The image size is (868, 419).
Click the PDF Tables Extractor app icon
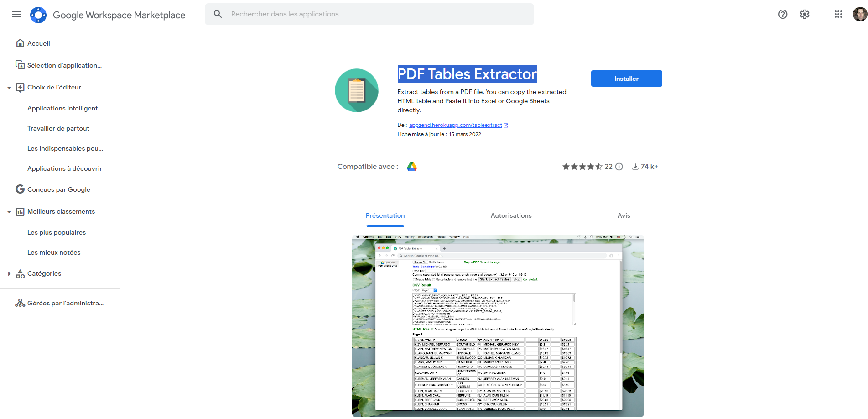point(357,90)
